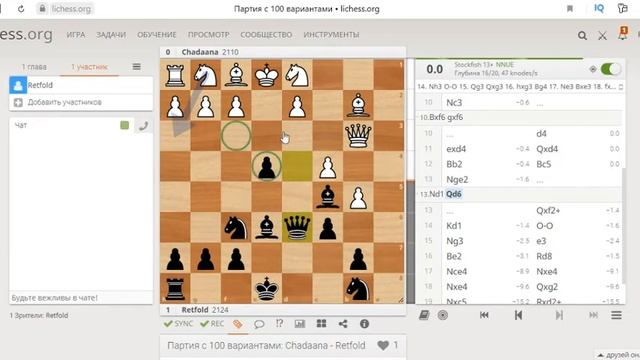This screenshot has height=360, width=640.
Task: Toggle the SYNC checkmark option
Action: point(178,324)
